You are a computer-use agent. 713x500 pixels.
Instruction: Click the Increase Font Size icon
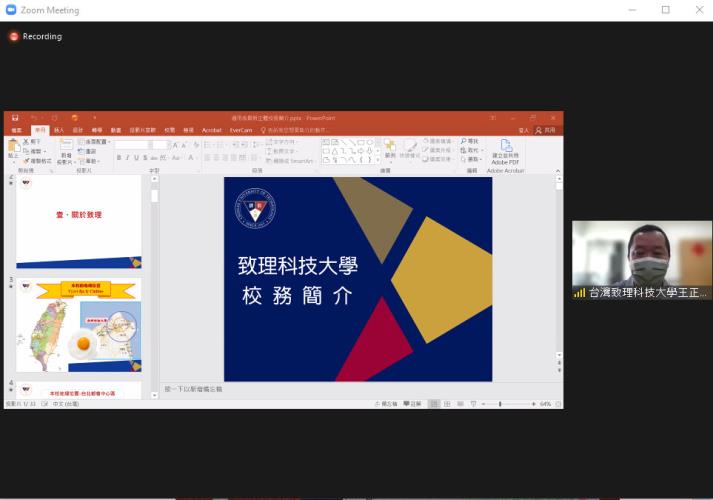(175, 145)
